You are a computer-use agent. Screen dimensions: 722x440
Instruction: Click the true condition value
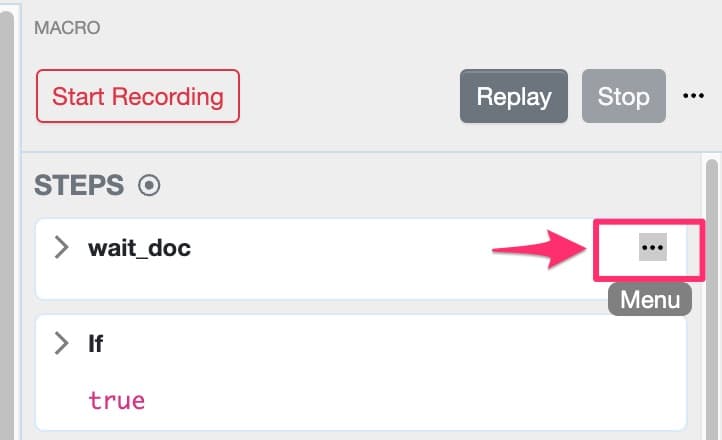pos(116,401)
